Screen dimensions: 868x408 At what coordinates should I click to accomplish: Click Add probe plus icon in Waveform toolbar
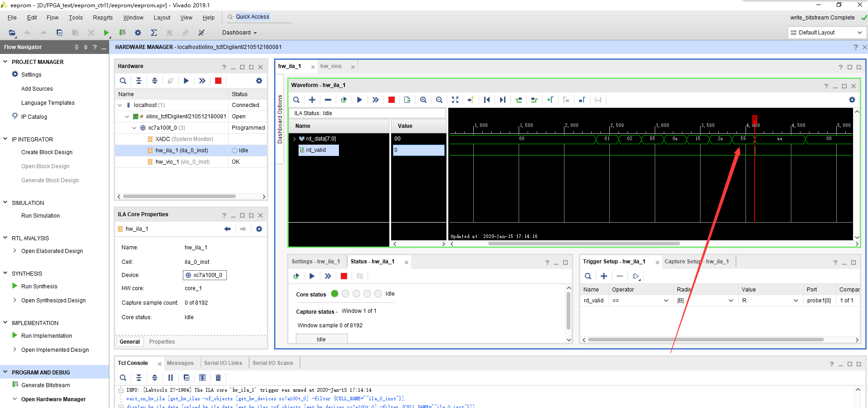(312, 100)
